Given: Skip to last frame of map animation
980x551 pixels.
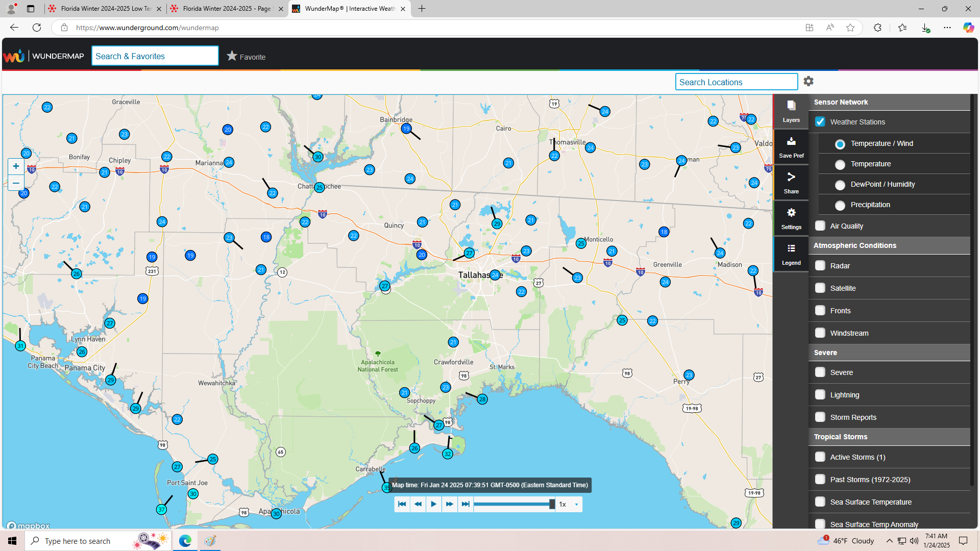Looking at the screenshot, I should click(x=465, y=504).
